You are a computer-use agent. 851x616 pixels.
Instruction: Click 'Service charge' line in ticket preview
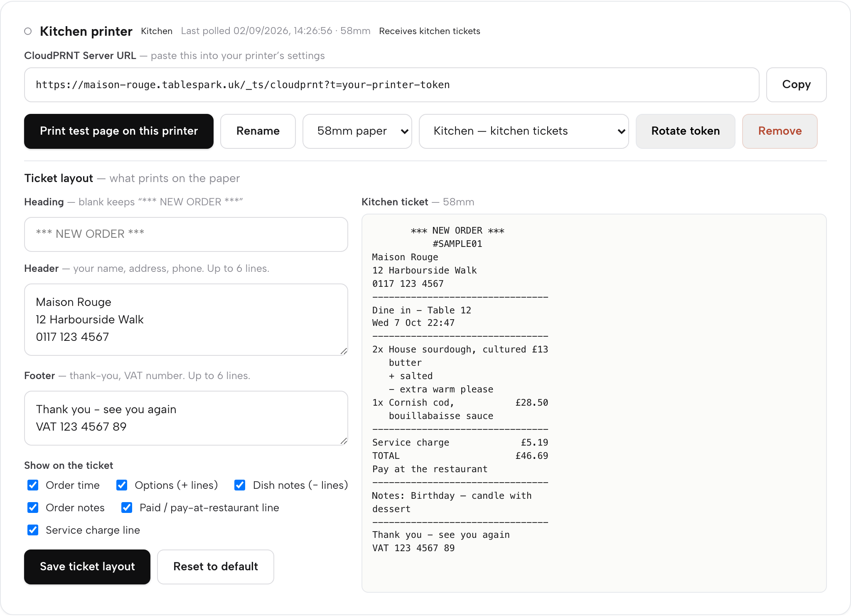click(x=460, y=443)
